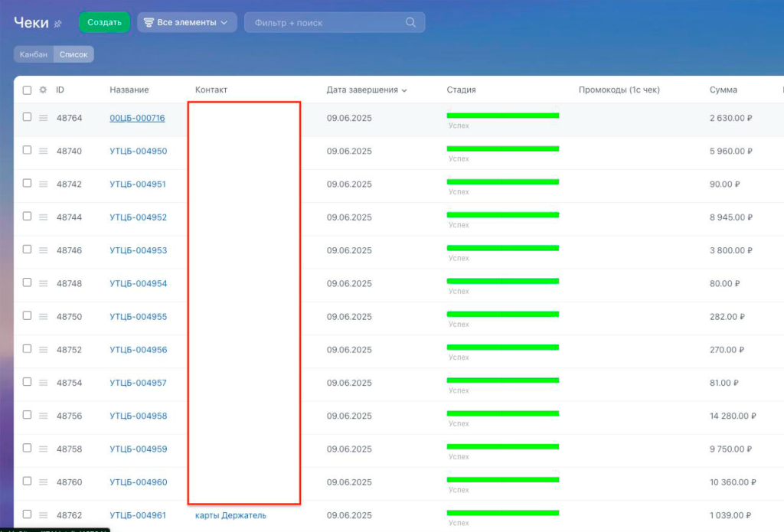
Task: Toggle the select-all checkbox in table header
Action: (27, 90)
